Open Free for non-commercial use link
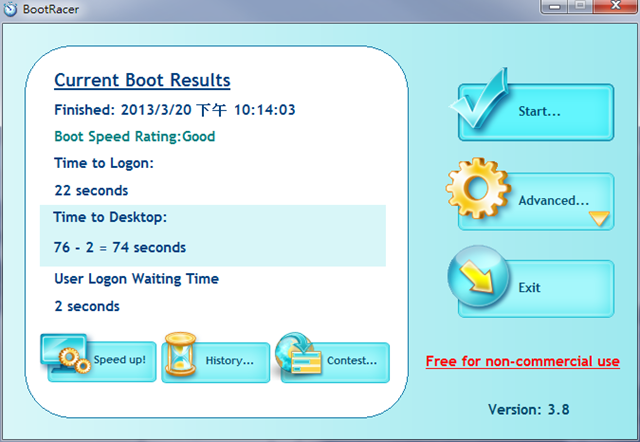This screenshot has height=442, width=640. (522, 362)
